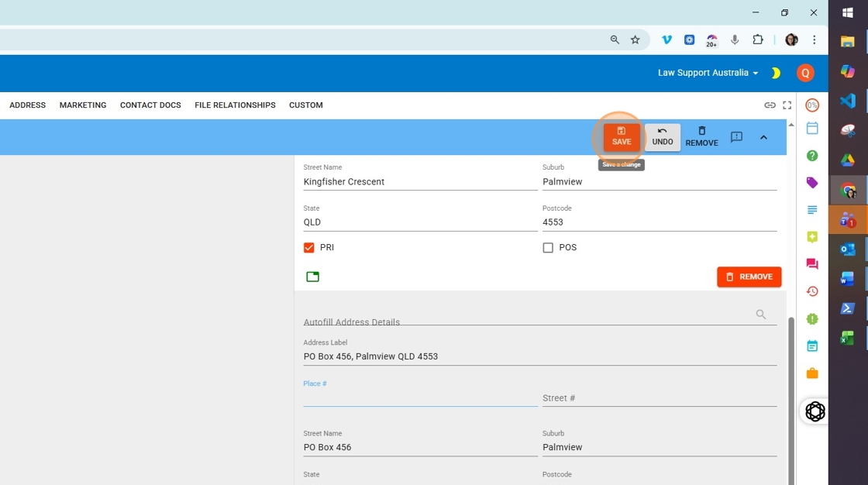Screen dimensions: 868x485
Task: Click the red REMOVE address button
Action: point(749,277)
